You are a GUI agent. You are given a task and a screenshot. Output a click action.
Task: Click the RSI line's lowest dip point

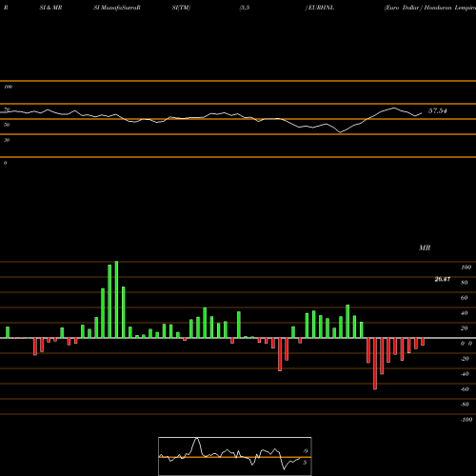tap(340, 132)
